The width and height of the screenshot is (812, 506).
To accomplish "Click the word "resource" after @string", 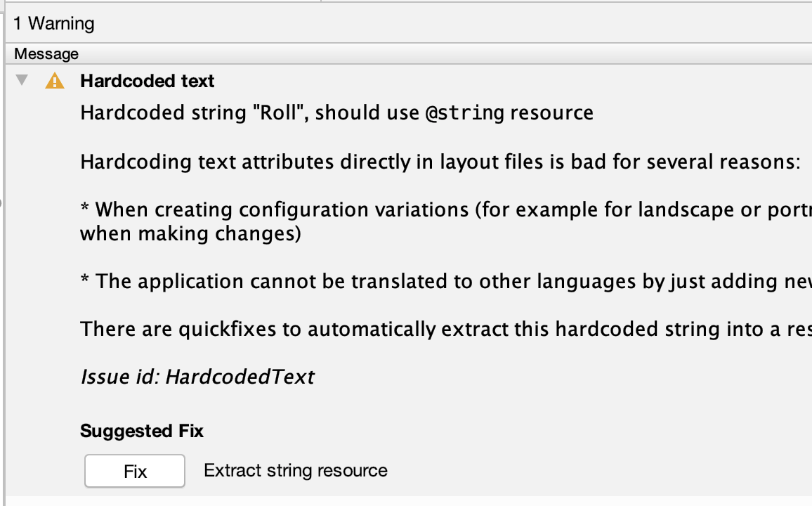I will tap(551, 113).
